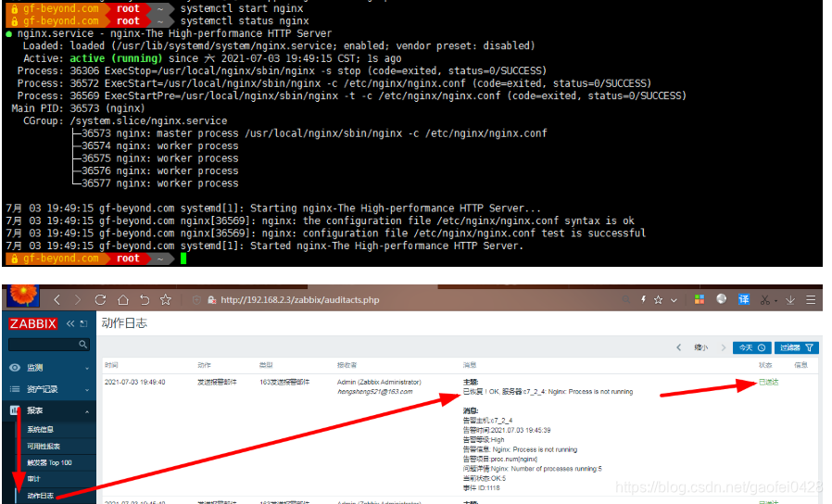832x504 pixels.
Task: Click the scissors screenshot tool
Action: coord(764,300)
